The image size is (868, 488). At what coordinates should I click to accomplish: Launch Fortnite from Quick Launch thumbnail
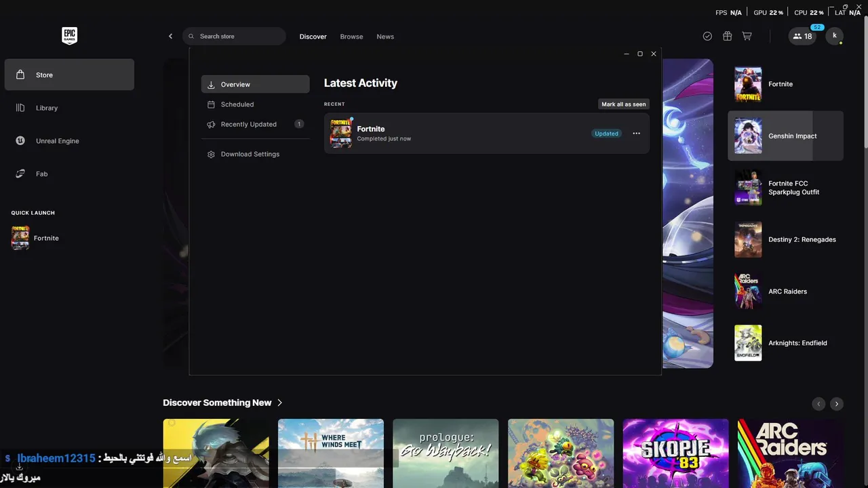(x=20, y=238)
